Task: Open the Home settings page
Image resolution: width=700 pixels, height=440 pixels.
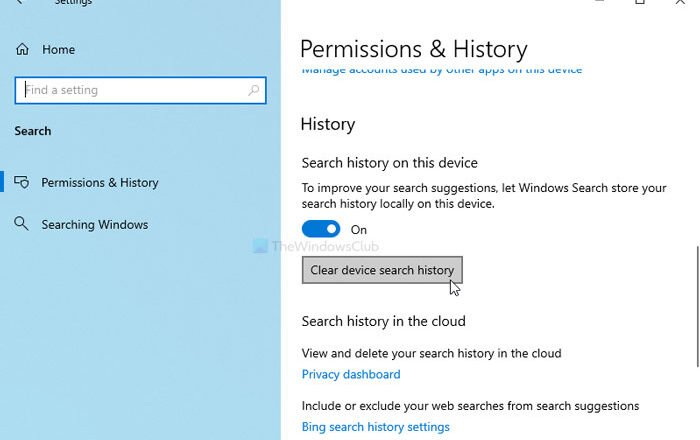Action: 57,49
